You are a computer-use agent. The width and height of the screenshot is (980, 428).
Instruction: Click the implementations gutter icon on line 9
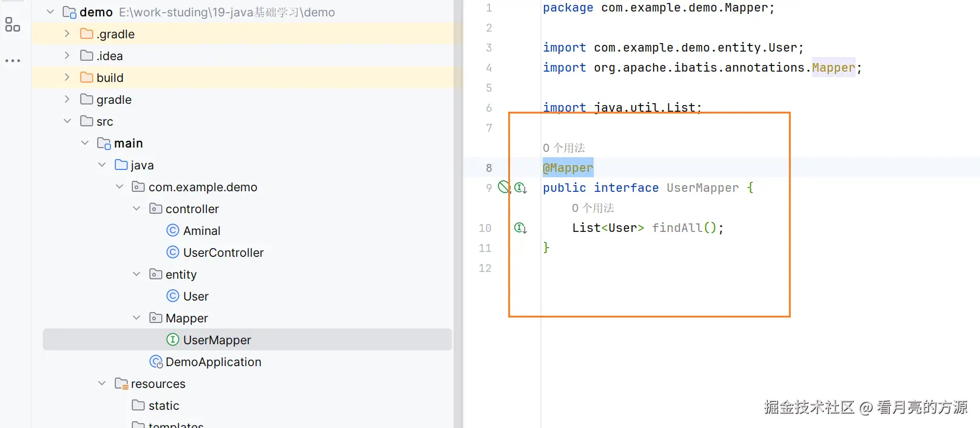click(520, 188)
